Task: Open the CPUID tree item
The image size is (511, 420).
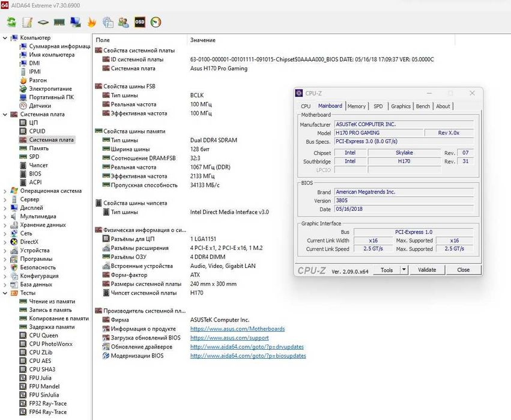Action: pos(37,131)
